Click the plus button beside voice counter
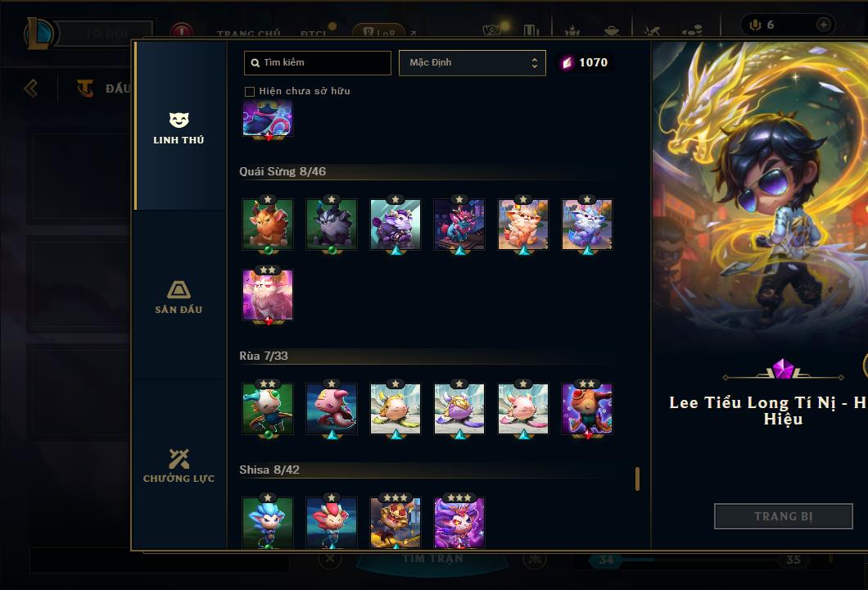 [823, 25]
